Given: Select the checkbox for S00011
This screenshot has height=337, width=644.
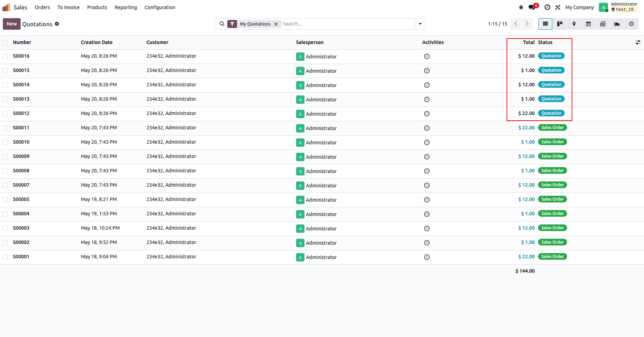Looking at the screenshot, I should [5, 128].
